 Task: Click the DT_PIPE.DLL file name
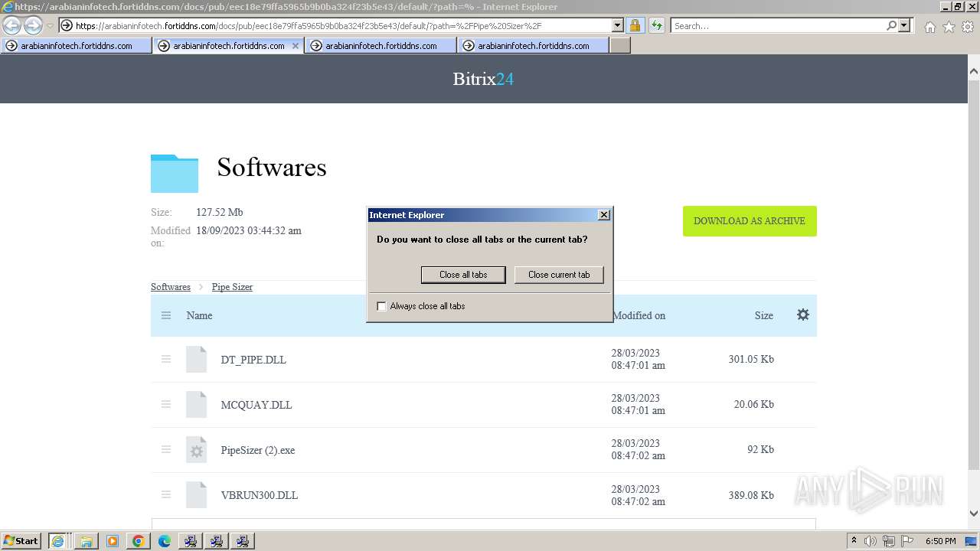[x=253, y=360]
